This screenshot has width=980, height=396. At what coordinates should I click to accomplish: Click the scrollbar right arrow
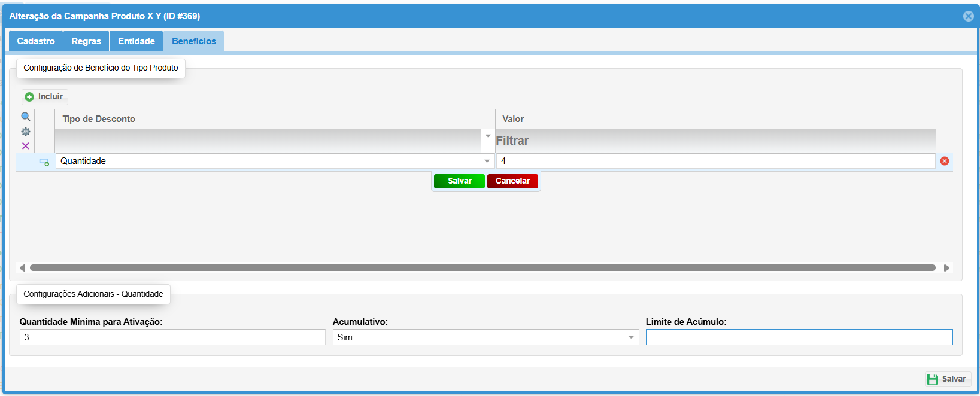coord(946,268)
